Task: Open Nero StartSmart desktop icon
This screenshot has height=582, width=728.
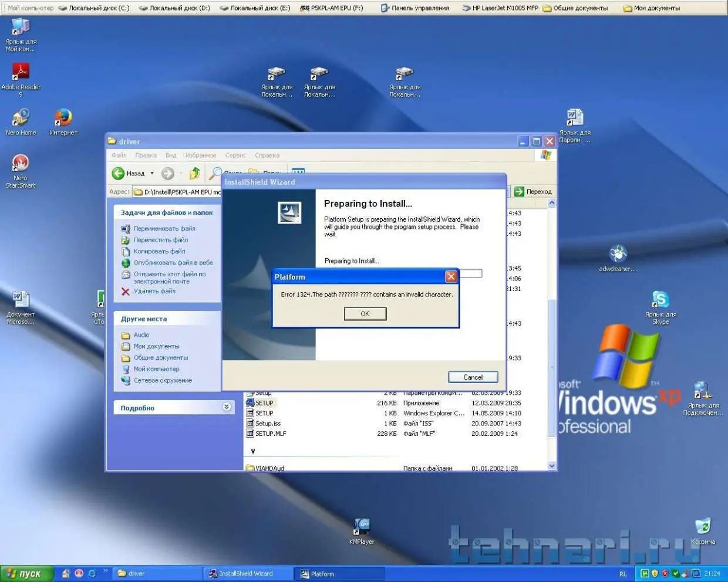Action: (21, 171)
